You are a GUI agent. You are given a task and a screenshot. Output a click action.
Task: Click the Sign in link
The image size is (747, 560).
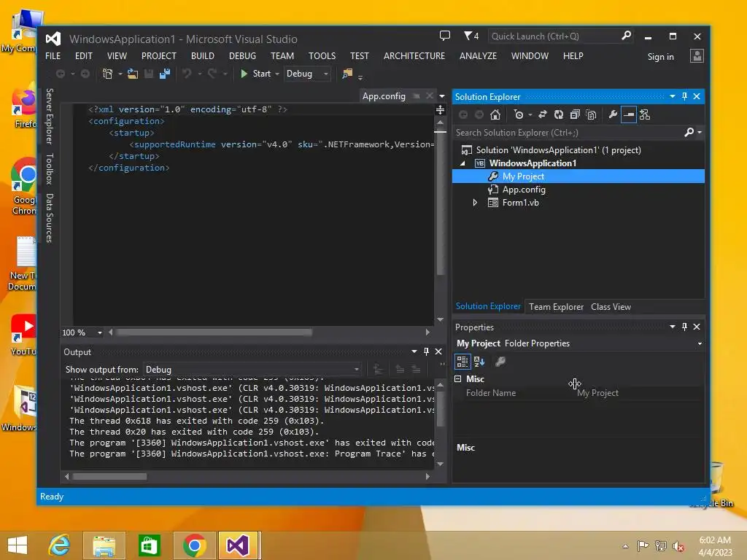click(x=660, y=57)
